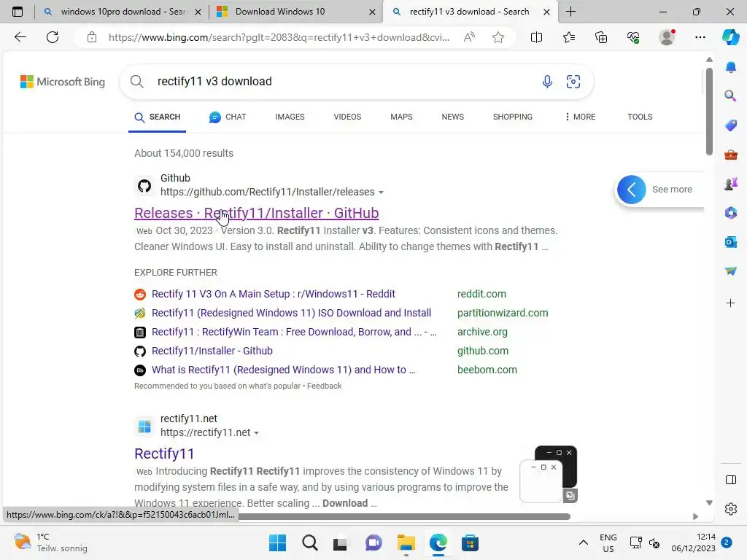747x560 pixels.
Task: Open Read aloud in address bar
Action: click(x=469, y=37)
